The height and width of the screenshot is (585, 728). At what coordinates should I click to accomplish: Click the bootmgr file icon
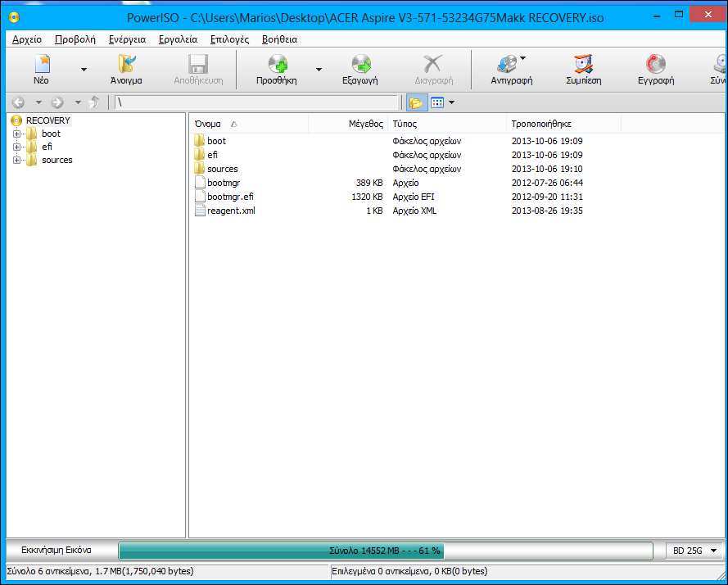click(200, 183)
